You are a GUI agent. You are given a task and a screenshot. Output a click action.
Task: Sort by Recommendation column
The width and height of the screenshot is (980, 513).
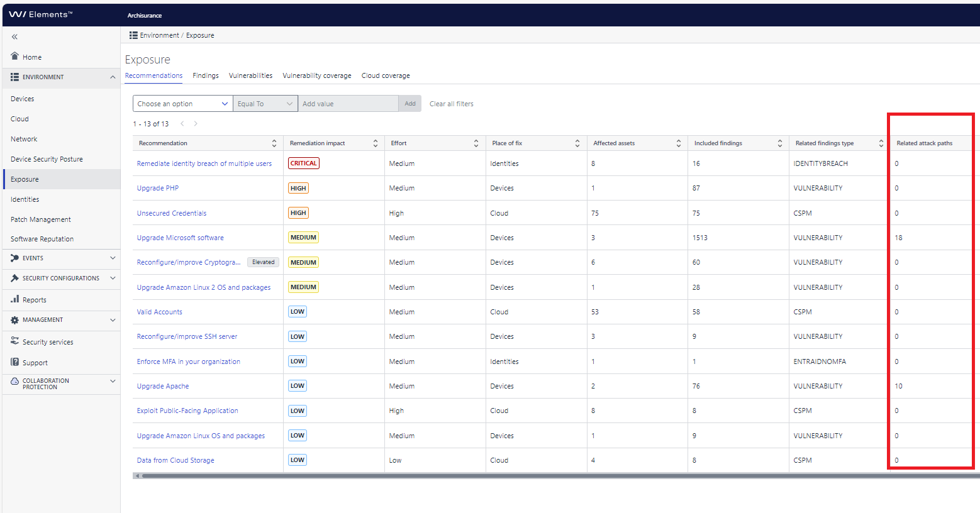pyautogui.click(x=274, y=143)
